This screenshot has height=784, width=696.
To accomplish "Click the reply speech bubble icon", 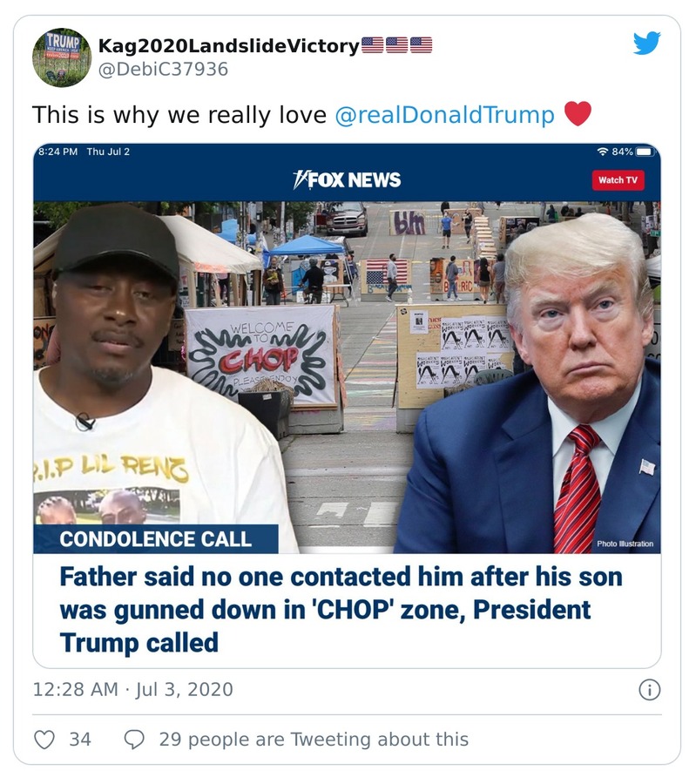I will (x=132, y=739).
